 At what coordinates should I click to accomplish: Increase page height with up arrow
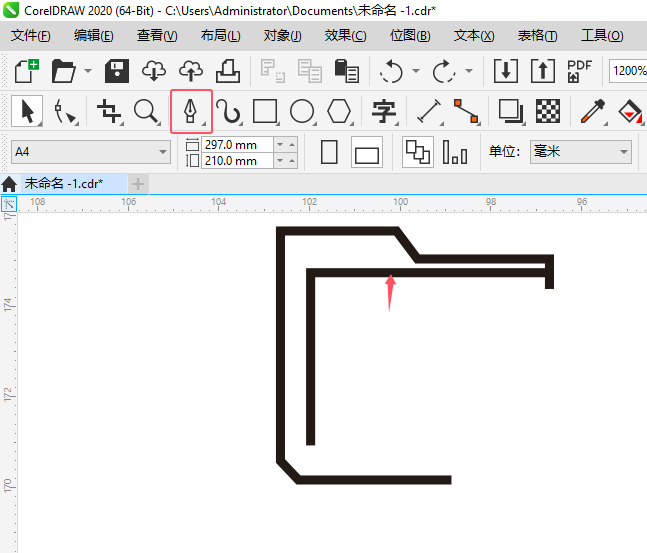coord(292,161)
